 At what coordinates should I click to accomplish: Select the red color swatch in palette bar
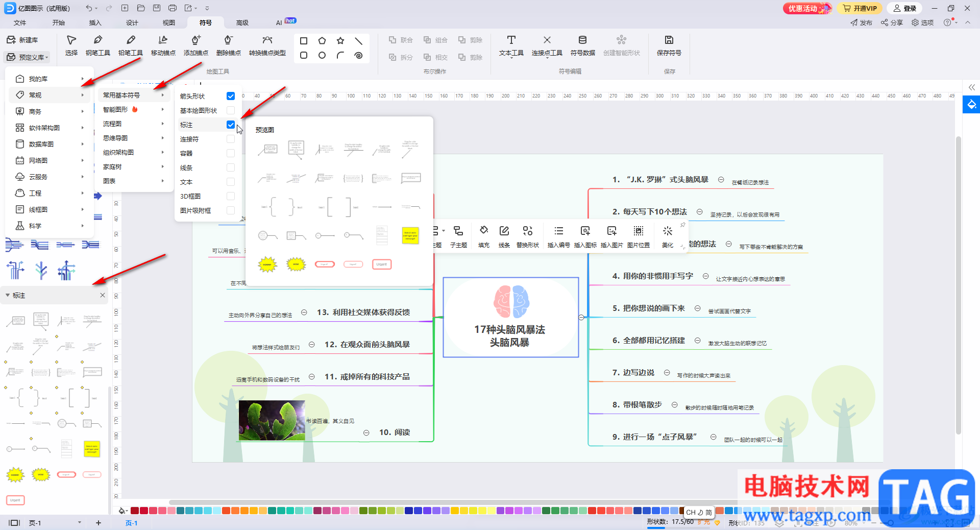coord(135,511)
